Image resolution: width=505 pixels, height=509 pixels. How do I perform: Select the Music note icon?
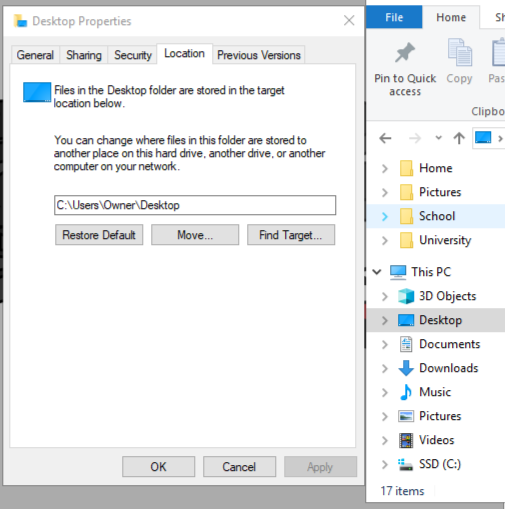pos(406,392)
